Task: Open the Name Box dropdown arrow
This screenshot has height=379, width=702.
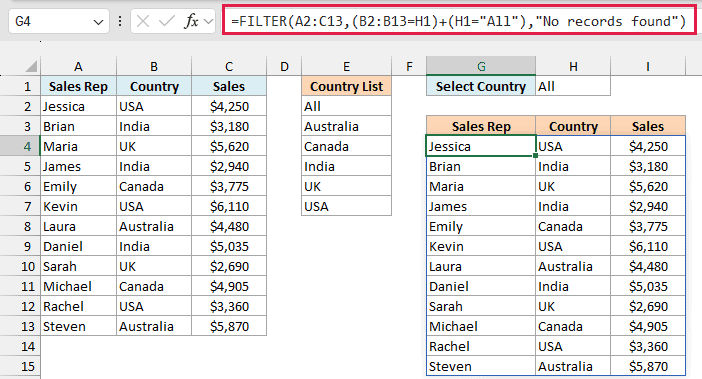Action: click(98, 21)
